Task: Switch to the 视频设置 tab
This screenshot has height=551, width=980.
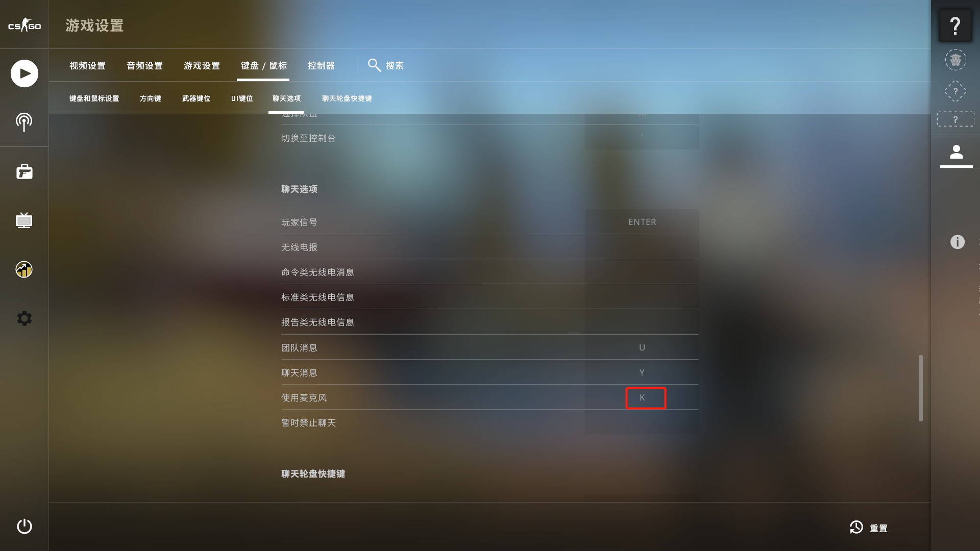Action: [87, 66]
